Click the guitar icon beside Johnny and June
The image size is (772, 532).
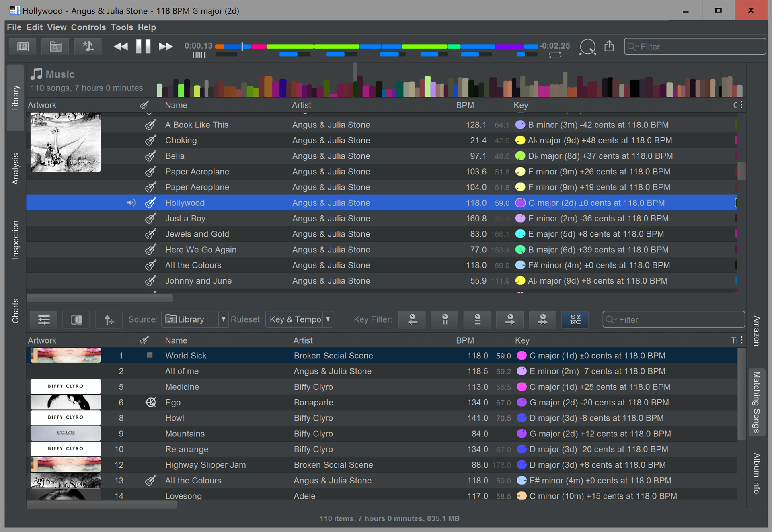click(151, 281)
